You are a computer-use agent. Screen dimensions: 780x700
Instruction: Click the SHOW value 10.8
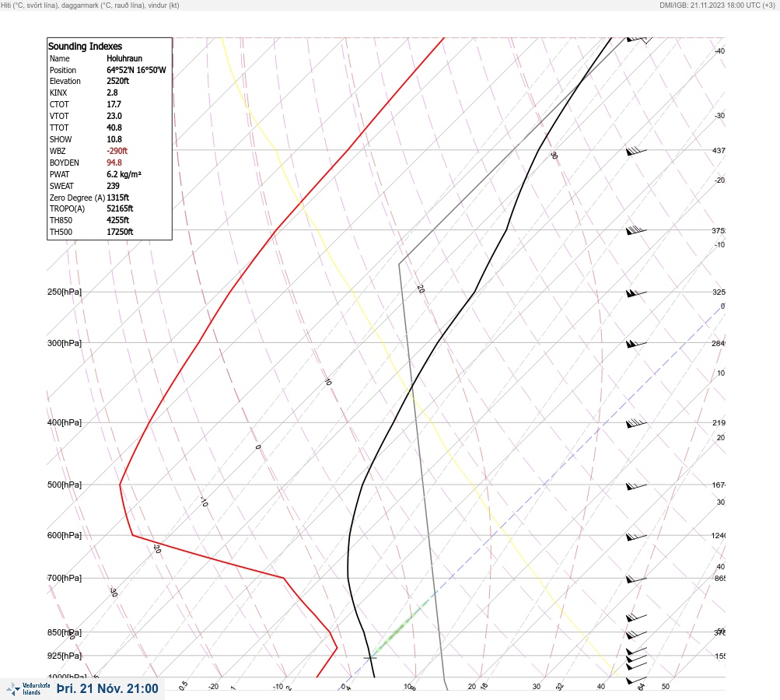click(114, 139)
